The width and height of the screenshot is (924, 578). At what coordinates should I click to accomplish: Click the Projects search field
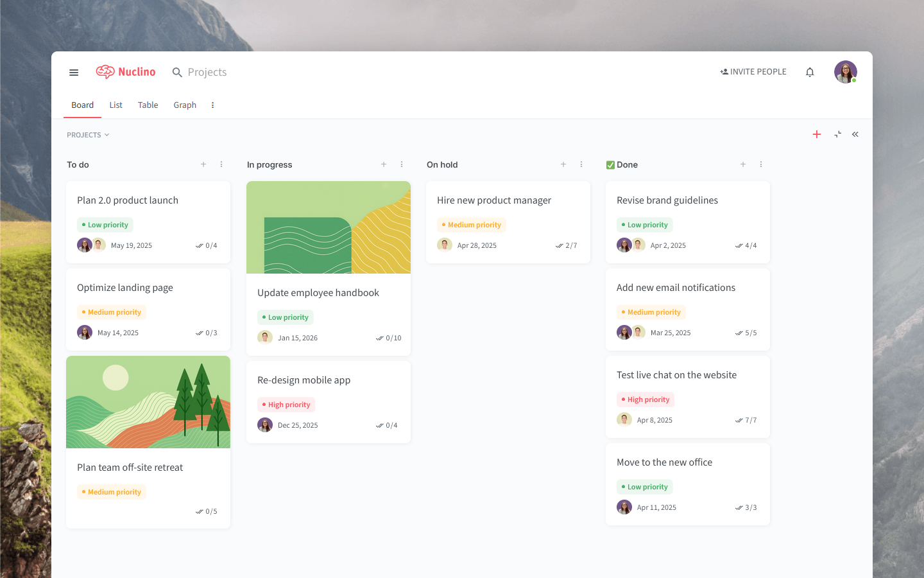coord(206,72)
